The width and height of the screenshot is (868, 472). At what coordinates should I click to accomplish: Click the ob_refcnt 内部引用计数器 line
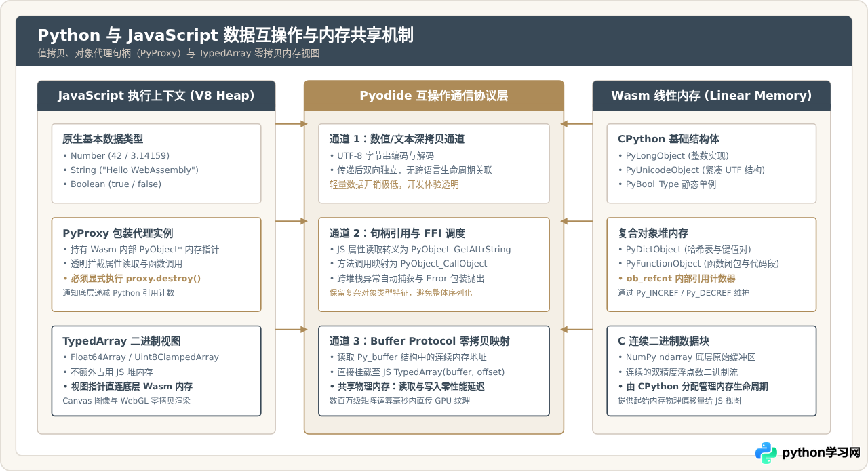point(677,279)
